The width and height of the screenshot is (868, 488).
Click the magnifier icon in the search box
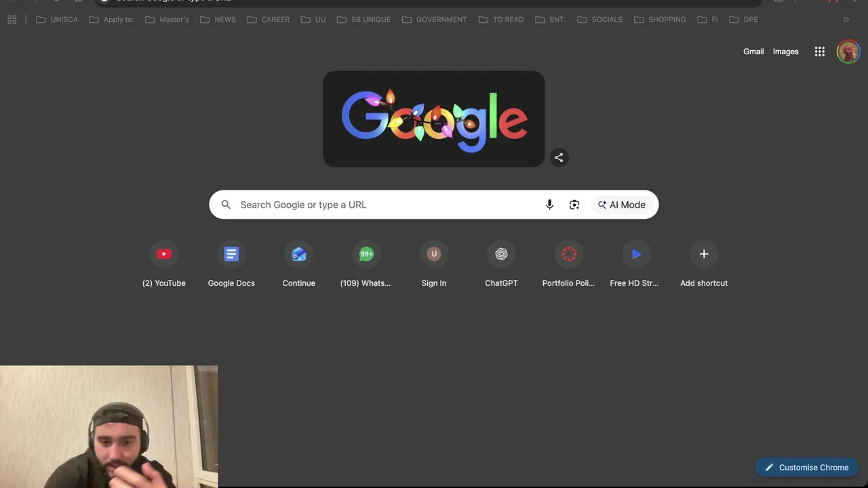pyautogui.click(x=226, y=205)
